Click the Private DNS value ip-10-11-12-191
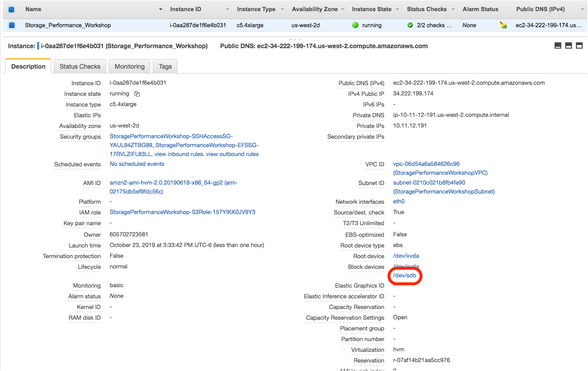 451,115
